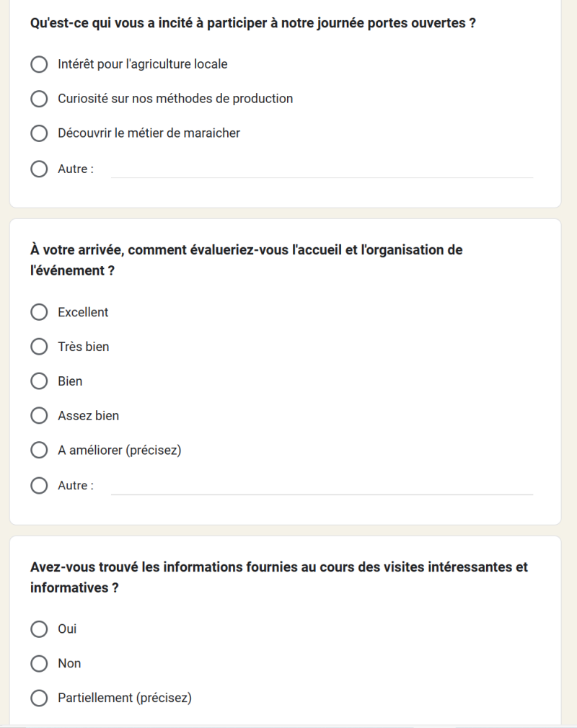577x728 pixels.
Task: Answer "Non" to the visit information question
Action: coord(39,663)
